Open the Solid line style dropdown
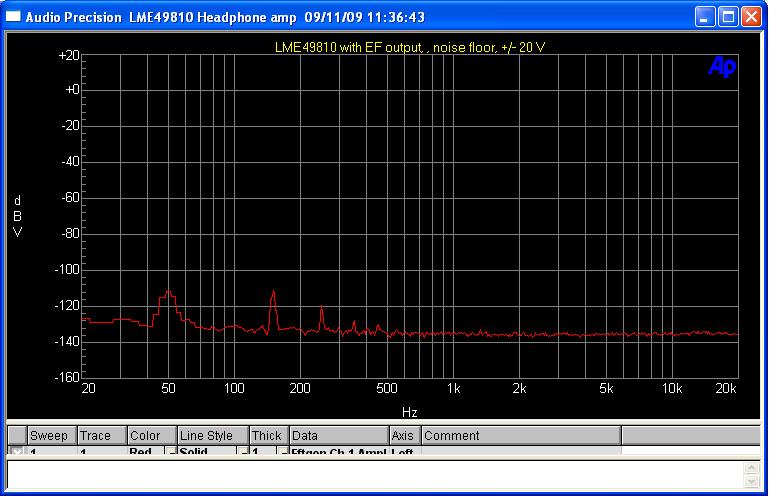 [243, 451]
